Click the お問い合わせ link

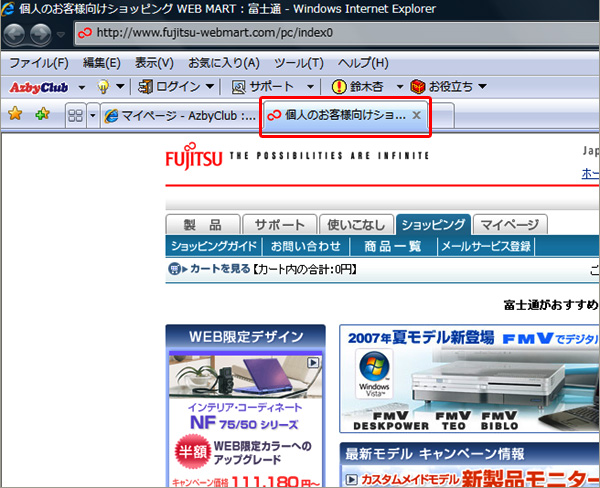305,246
